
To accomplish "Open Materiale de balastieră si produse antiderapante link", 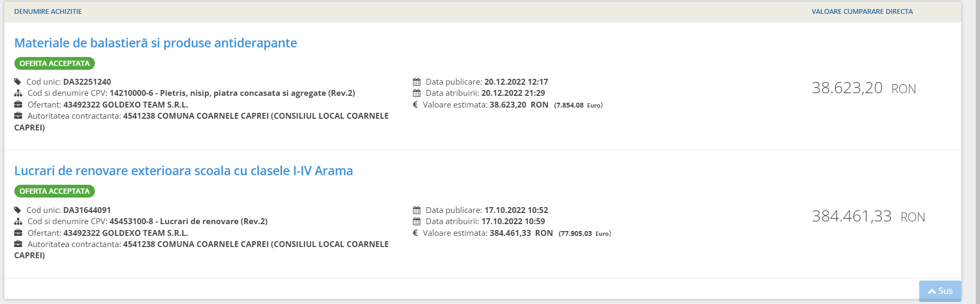I will pos(156,43).
